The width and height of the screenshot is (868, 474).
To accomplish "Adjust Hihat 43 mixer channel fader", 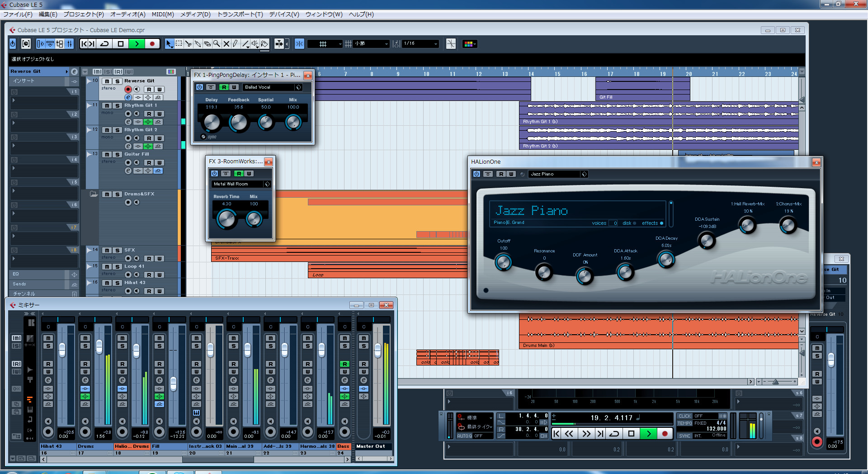I will 62,350.
